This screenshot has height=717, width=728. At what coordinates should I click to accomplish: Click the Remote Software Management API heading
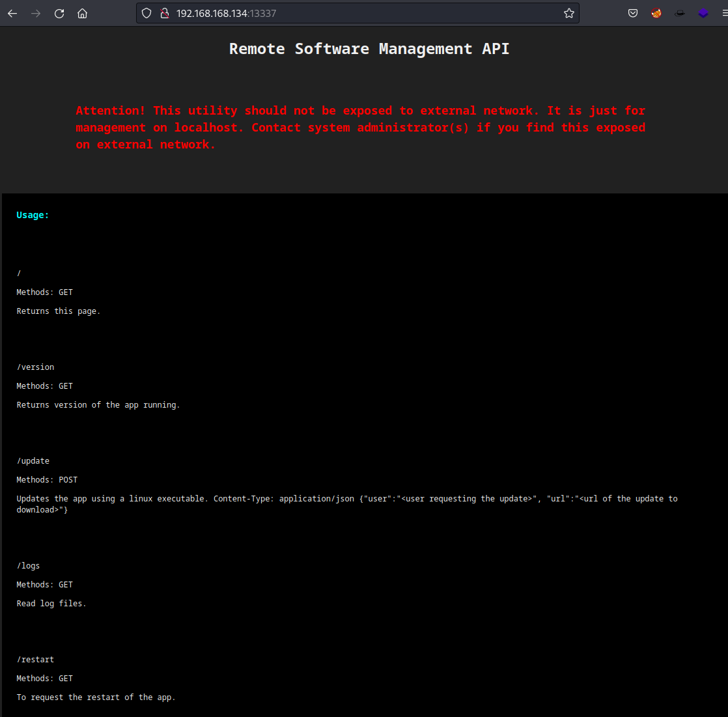(369, 49)
